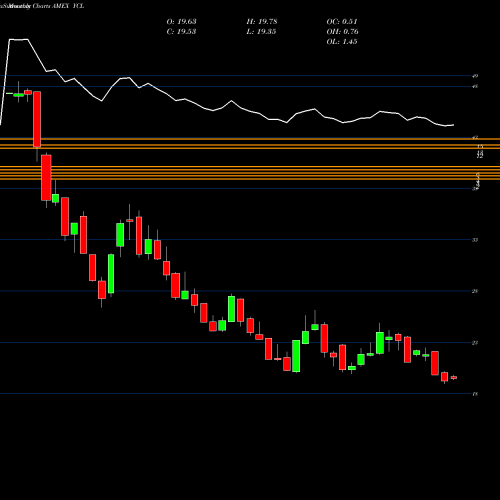
Task: Click the price axis label 28
Action: click(475, 291)
